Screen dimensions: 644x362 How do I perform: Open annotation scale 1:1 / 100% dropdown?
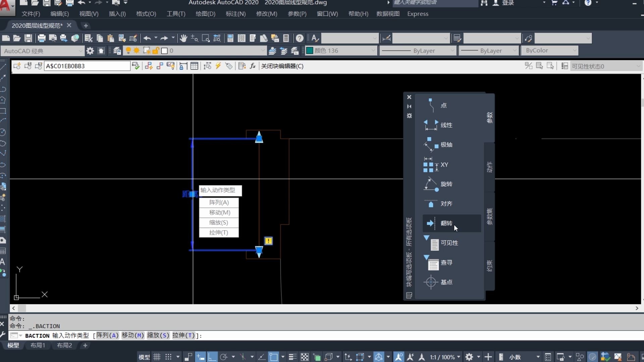coord(445,357)
